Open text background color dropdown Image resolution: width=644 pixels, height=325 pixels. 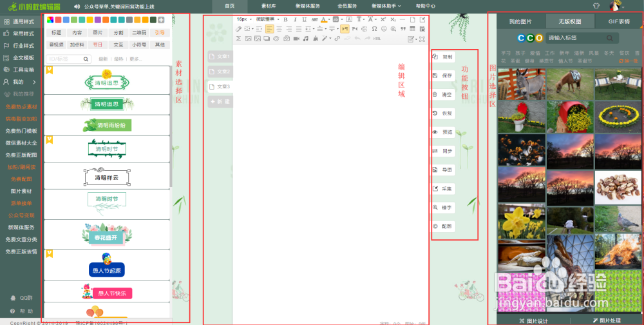342,19
